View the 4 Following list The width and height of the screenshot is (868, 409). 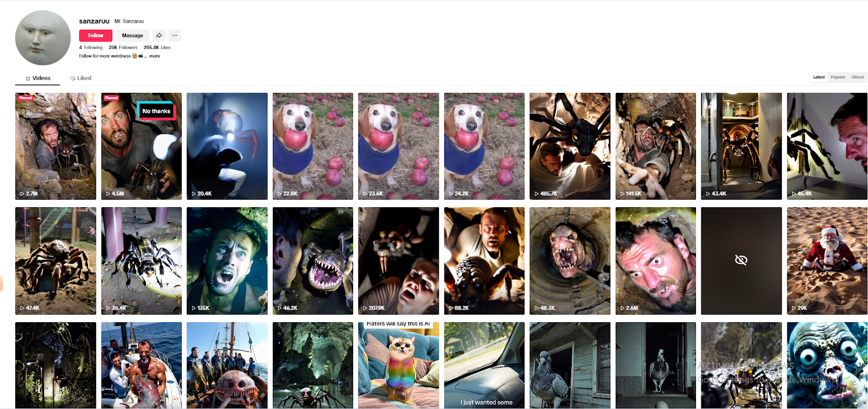91,47
